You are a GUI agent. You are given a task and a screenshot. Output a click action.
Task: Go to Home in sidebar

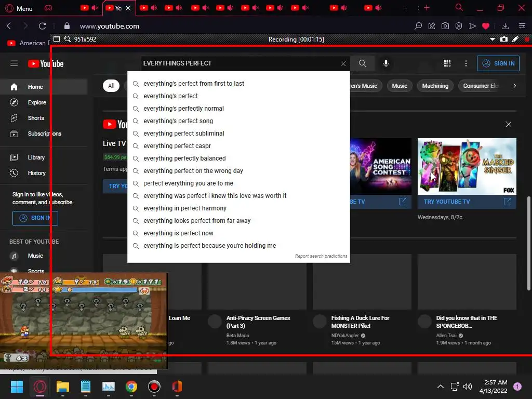point(44,87)
